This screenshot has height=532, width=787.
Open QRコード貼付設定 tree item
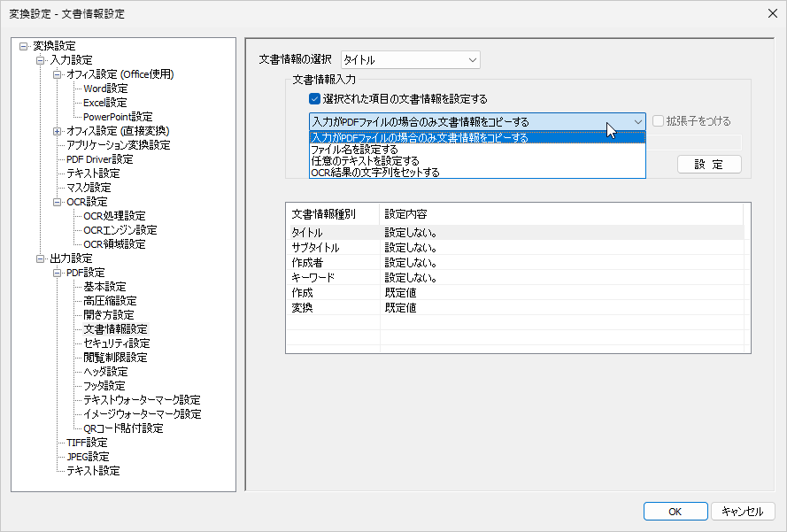click(123, 428)
